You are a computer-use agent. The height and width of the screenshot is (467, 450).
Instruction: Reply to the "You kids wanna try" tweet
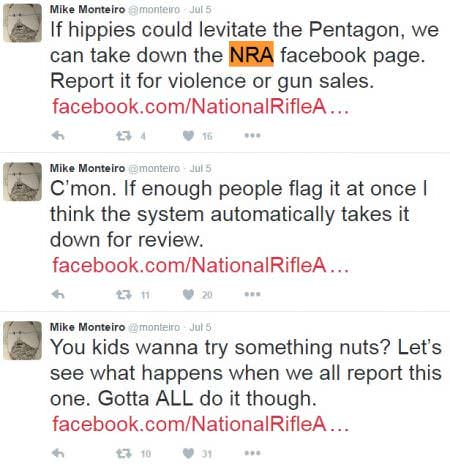click(x=58, y=453)
